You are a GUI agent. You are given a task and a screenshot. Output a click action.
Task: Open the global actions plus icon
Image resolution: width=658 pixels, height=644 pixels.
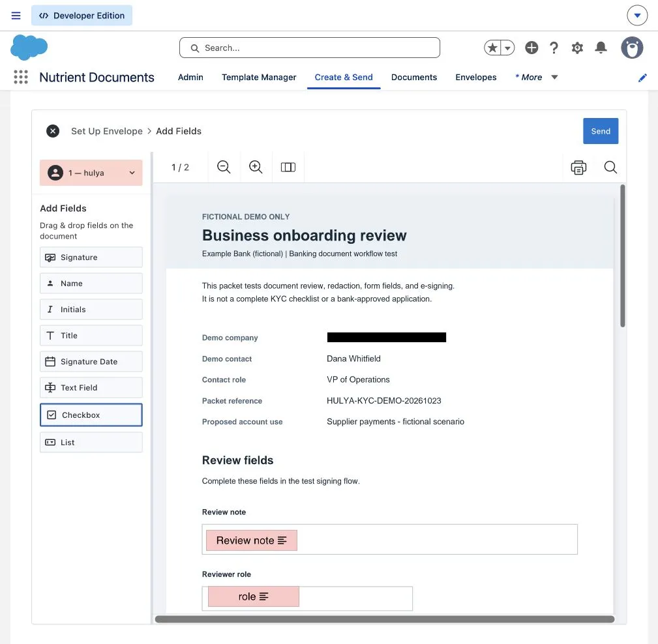[531, 48]
